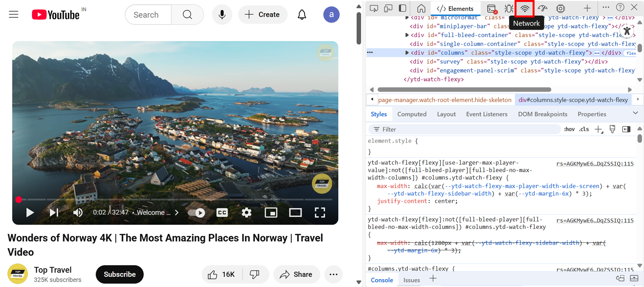Open the Event Listeners tab
The height and width of the screenshot is (287, 644).
(487, 114)
